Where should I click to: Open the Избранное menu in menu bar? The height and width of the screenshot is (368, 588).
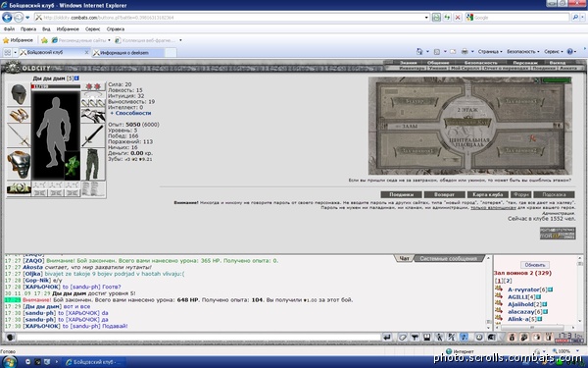point(68,28)
